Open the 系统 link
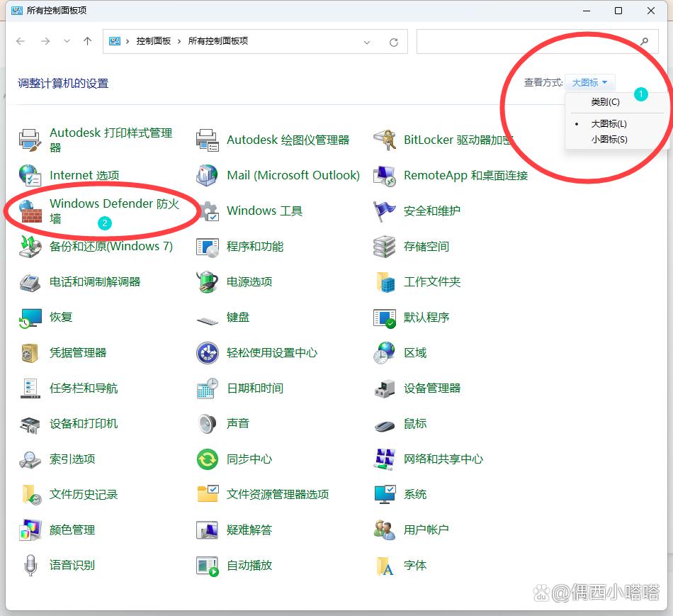The width and height of the screenshot is (673, 616). pyautogui.click(x=415, y=495)
